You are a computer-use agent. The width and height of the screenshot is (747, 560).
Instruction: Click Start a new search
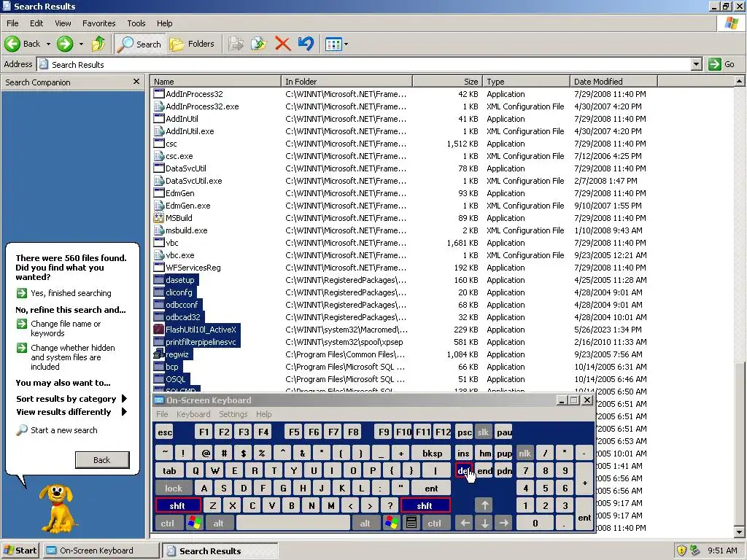click(x=64, y=430)
